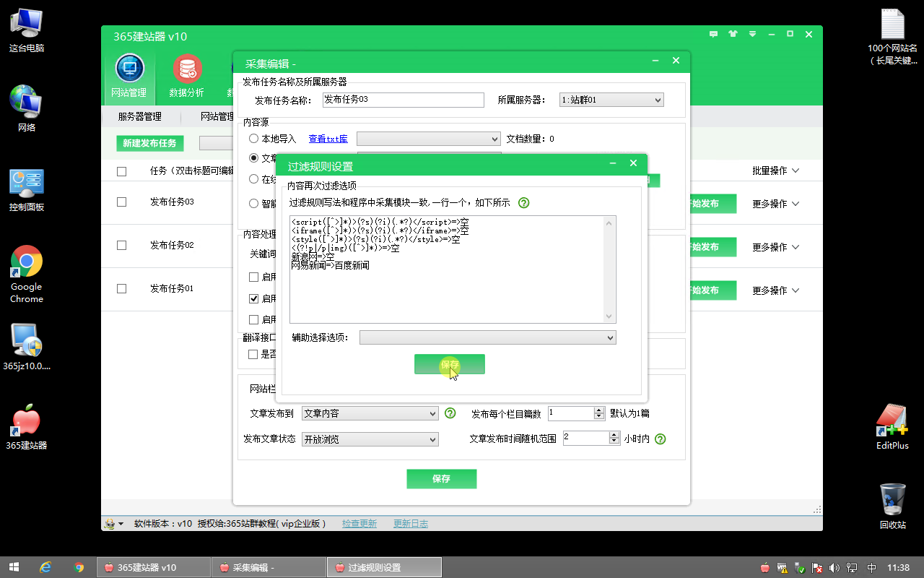Screen dimensions: 924x578
Task: Open the 数据分析 toolbar icon
Action: coord(187,76)
